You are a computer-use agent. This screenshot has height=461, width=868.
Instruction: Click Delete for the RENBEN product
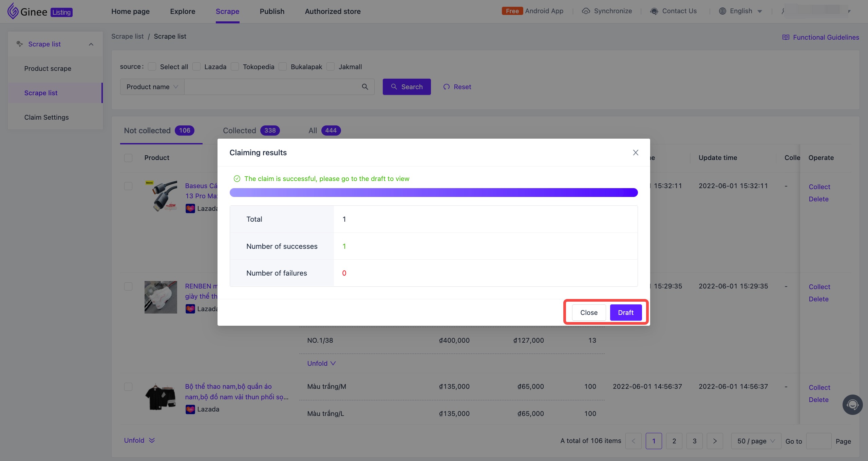[818, 299]
